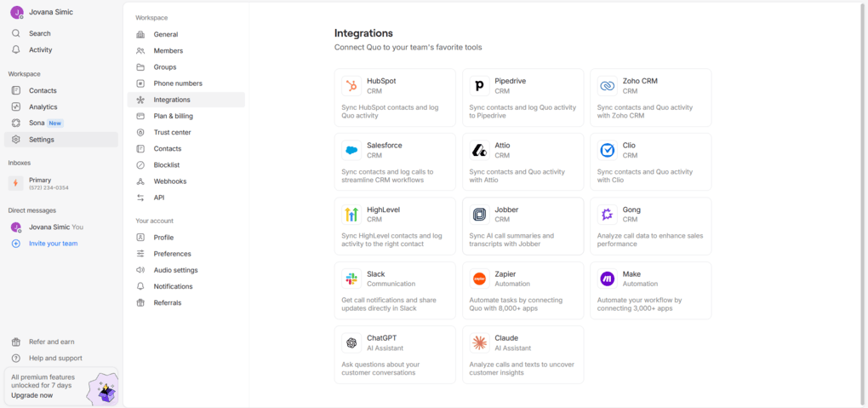Click the Clio checkmark logo icon

608,150
